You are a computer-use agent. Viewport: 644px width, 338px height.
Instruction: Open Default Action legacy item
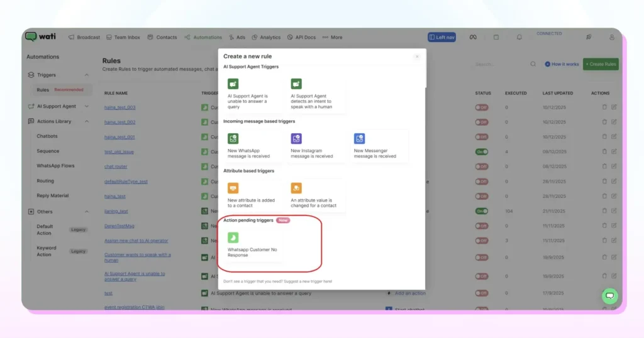(x=61, y=230)
